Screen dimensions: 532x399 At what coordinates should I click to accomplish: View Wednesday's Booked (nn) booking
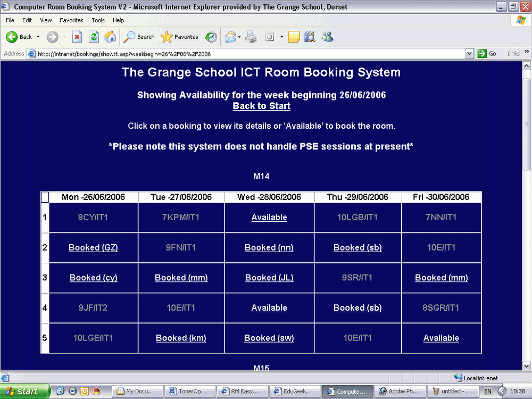click(x=269, y=248)
